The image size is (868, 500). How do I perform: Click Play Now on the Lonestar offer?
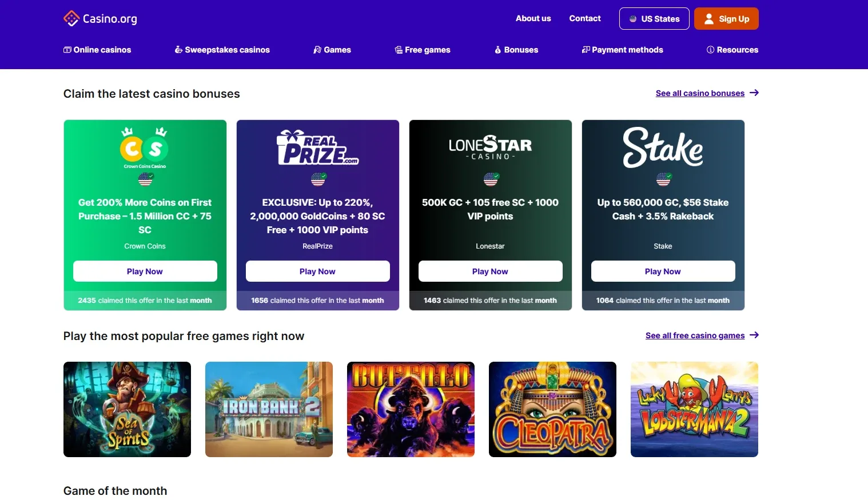490,271
